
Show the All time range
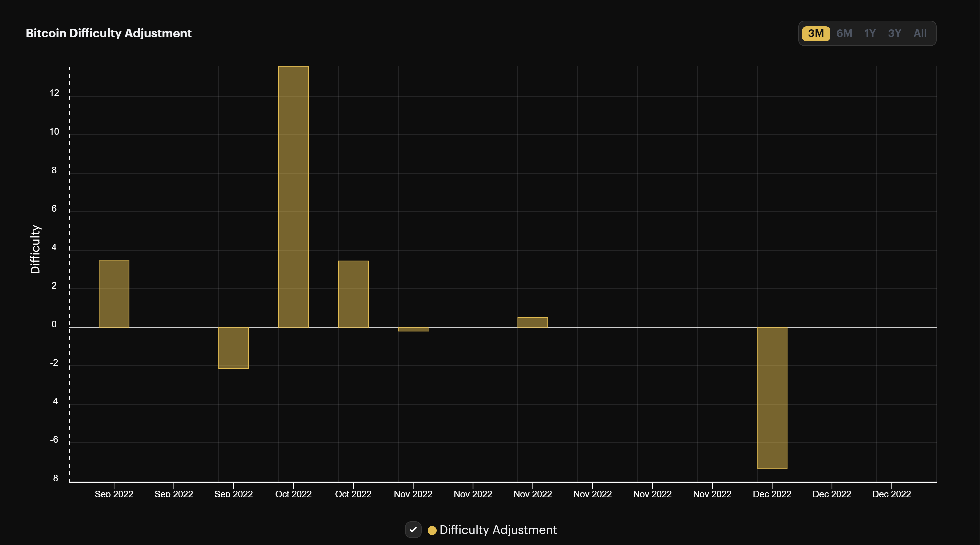pyautogui.click(x=920, y=33)
